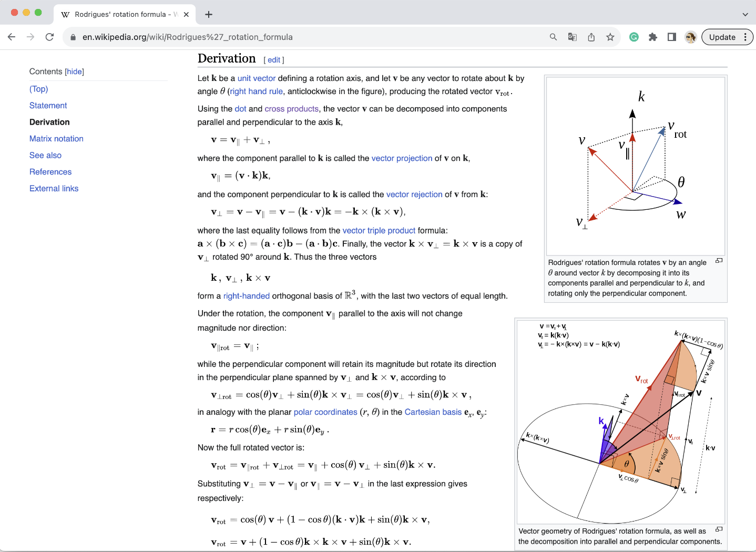Open a new browser tab
This screenshot has height=552, width=756.
pos(209,14)
